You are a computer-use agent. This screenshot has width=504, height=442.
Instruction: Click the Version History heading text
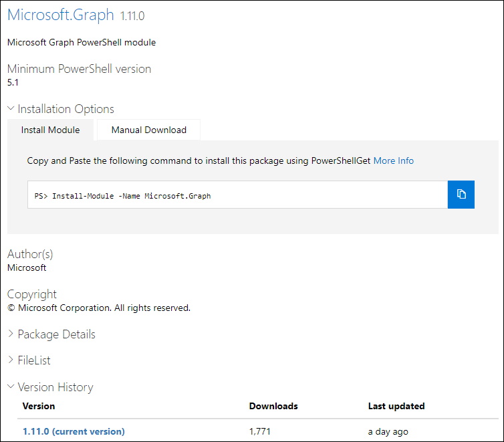(x=55, y=387)
